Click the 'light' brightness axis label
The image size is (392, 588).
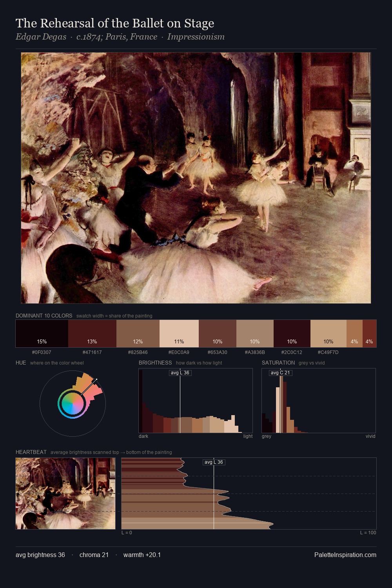pos(248,436)
